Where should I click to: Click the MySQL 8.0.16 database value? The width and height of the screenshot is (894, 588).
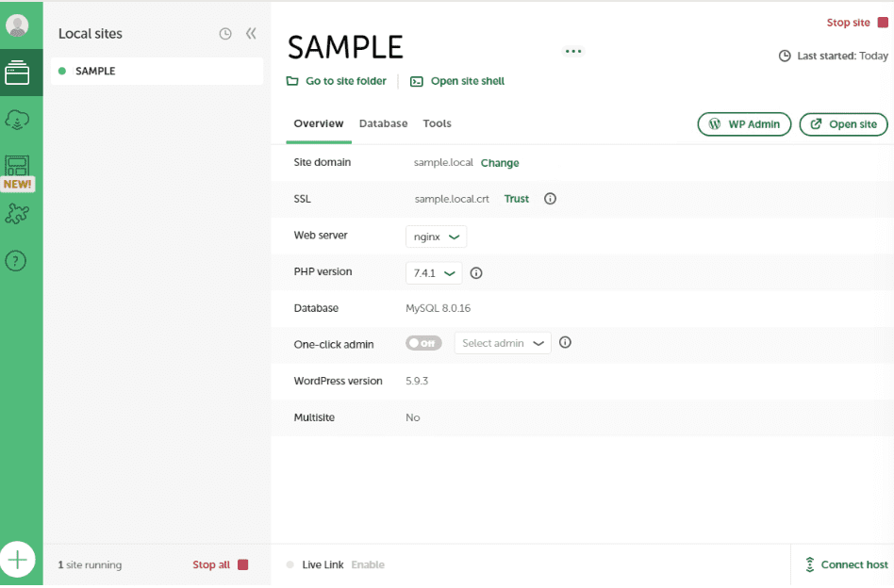(438, 308)
